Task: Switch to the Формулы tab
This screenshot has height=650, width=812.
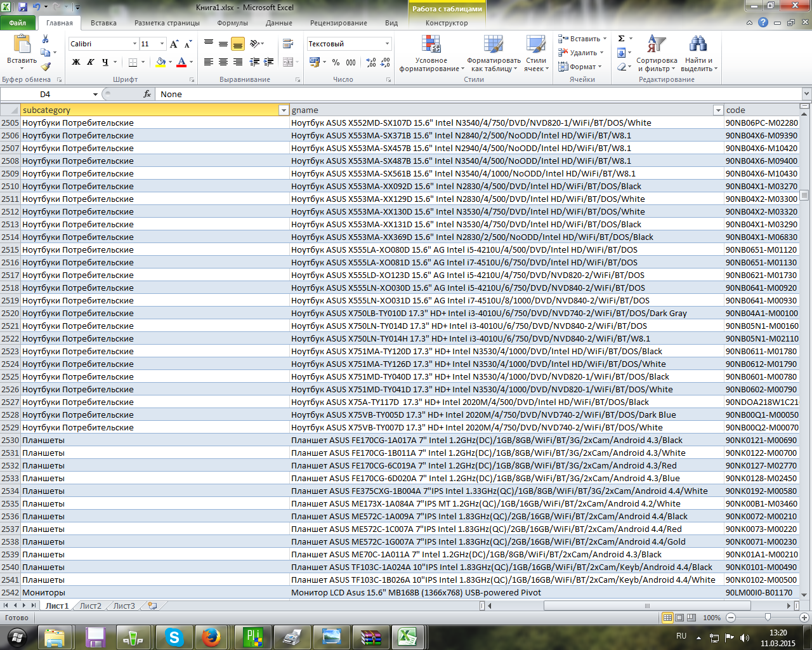Action: 232,23
